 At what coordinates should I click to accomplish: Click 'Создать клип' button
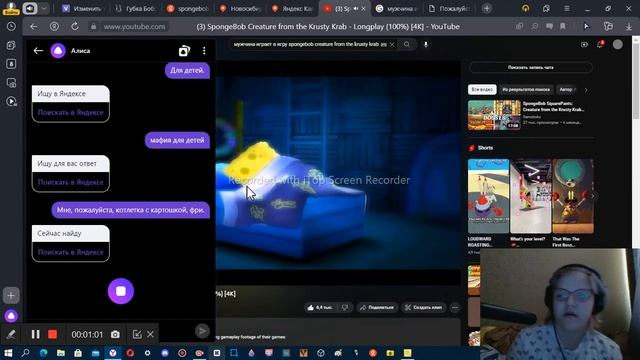424,307
